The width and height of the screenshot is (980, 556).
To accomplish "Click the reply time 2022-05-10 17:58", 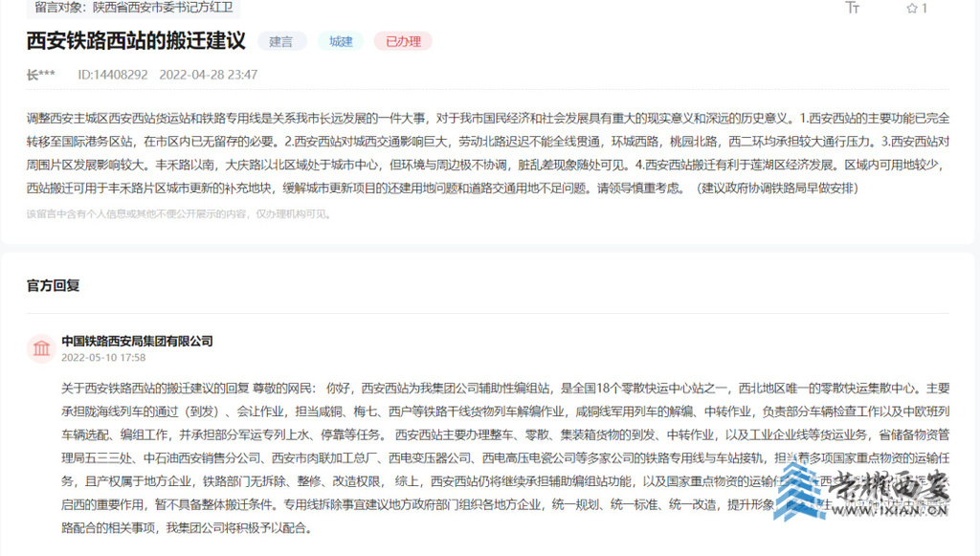I will [x=103, y=357].
